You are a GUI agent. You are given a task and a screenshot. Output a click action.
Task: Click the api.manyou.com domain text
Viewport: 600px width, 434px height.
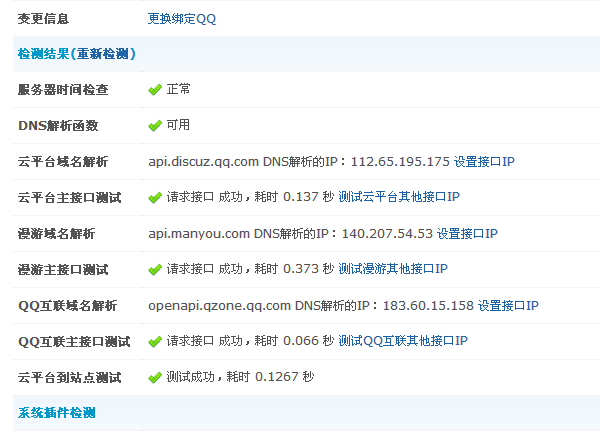click(199, 234)
